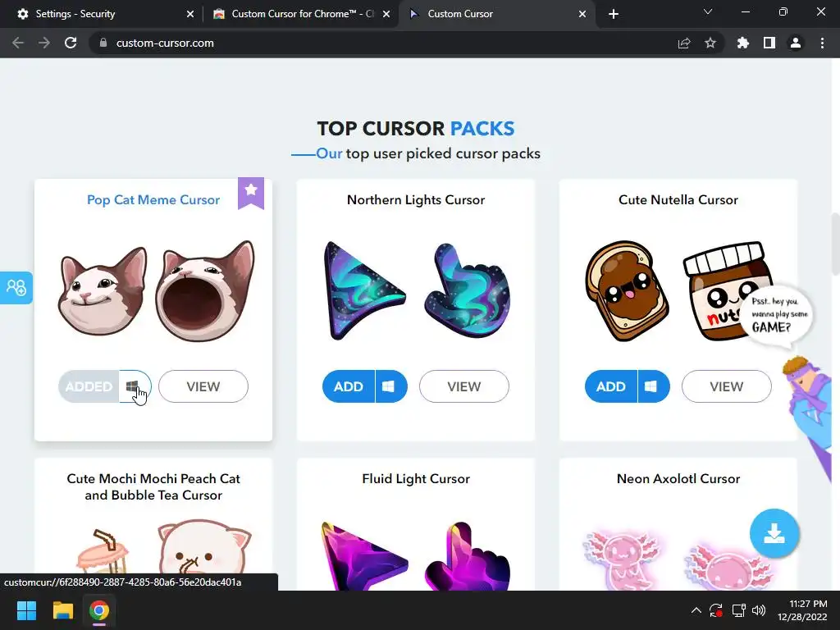Open the Fluid Light Cursor title link
Viewport: 840px width, 630px height.
(x=416, y=478)
